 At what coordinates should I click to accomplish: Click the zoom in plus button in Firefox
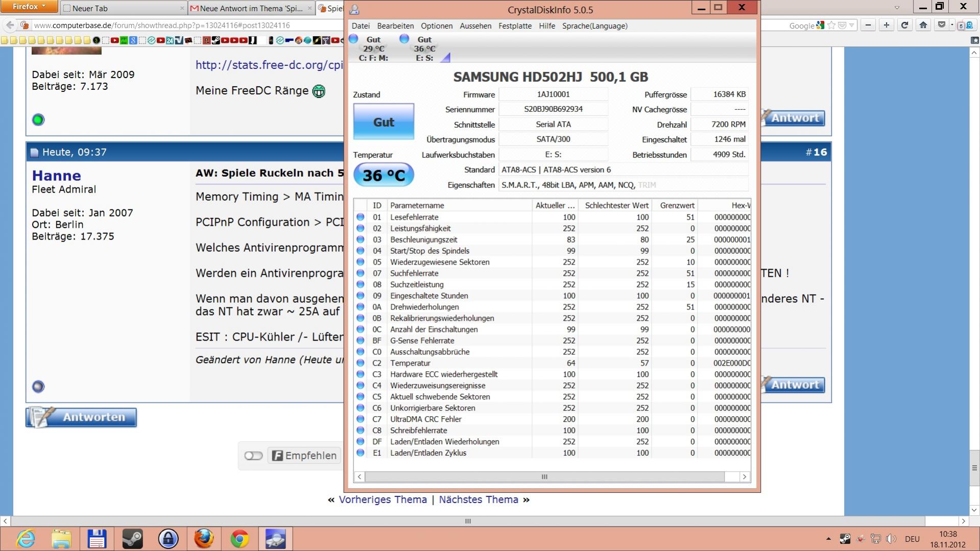coord(887,25)
